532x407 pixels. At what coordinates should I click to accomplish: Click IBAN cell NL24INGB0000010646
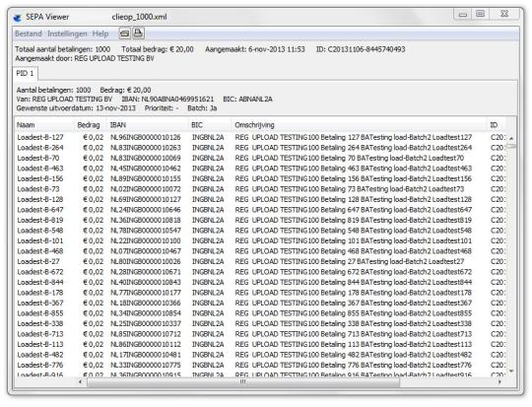[146, 210]
